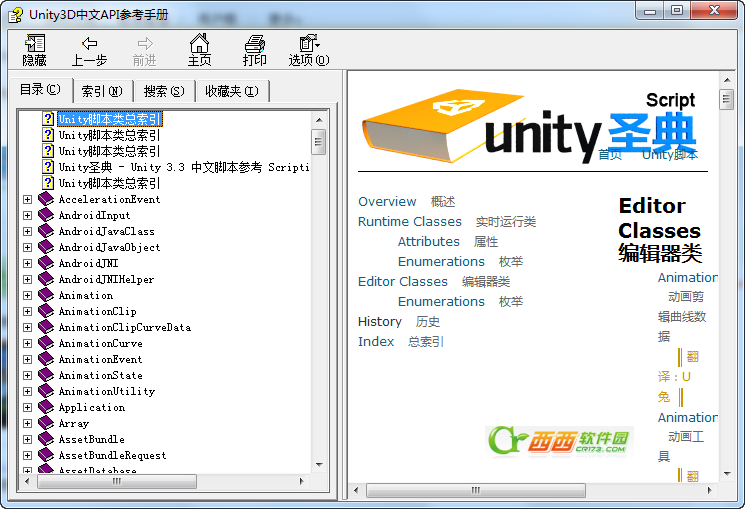Image resolution: width=745 pixels, height=509 pixels.
Task: Switch to the 搜索 (Search) tab
Action: tap(163, 91)
